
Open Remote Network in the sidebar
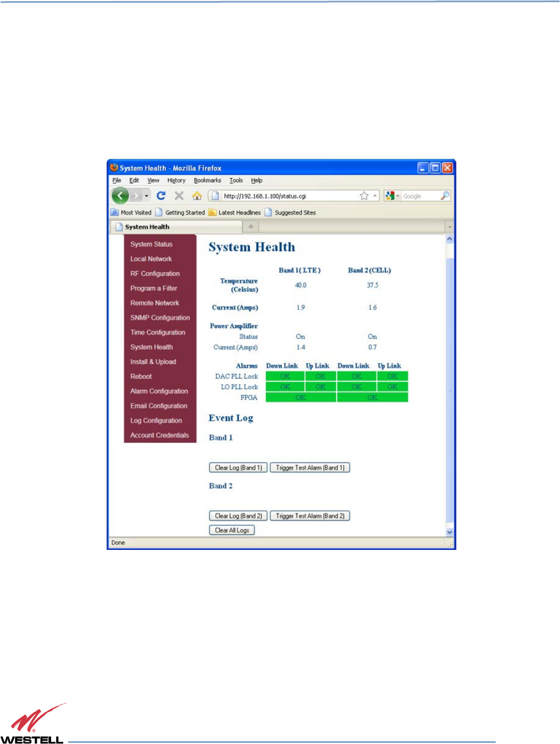(x=154, y=303)
